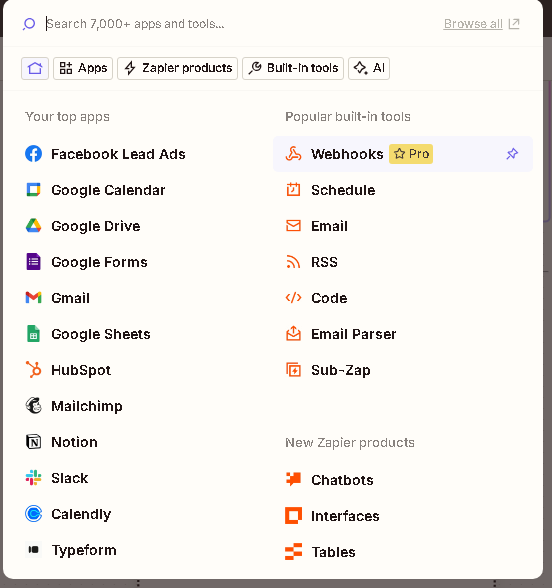
Task: Go to the Home filter tab
Action: pos(35,68)
